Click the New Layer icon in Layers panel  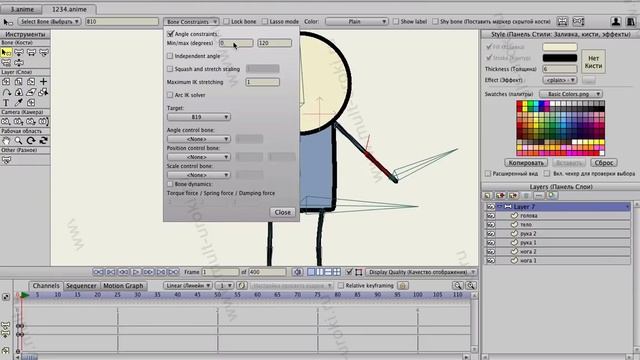tap(487, 196)
